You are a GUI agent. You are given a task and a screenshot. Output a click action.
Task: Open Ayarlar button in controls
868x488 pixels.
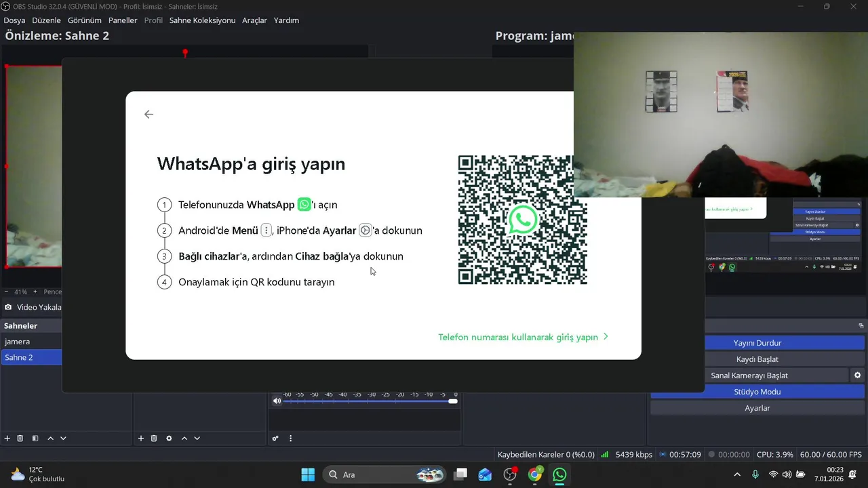tap(757, 408)
